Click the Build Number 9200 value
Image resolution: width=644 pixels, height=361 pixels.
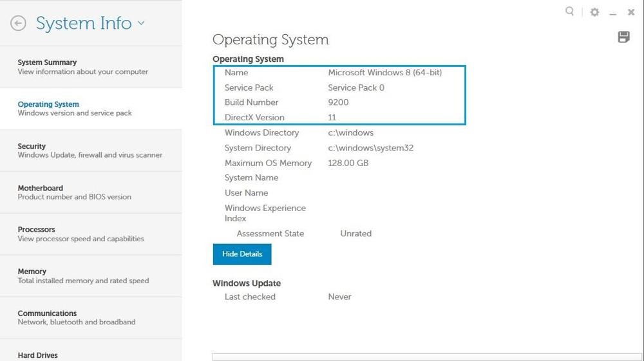click(x=338, y=102)
